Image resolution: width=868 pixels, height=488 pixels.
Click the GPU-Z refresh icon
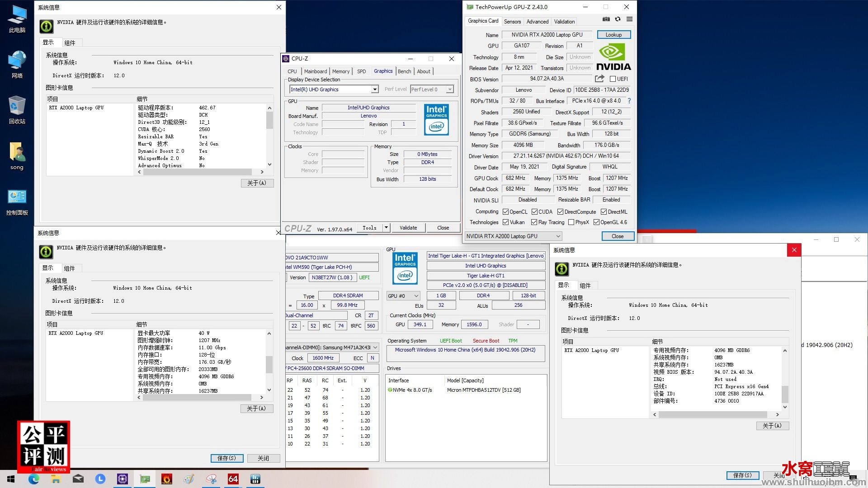[618, 19]
